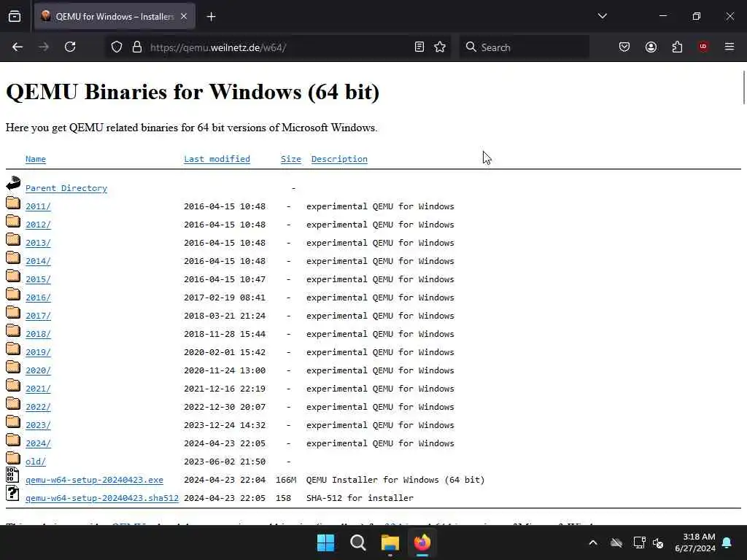Sort listing by Name column
Screen dimensions: 747x560
coord(36,159)
